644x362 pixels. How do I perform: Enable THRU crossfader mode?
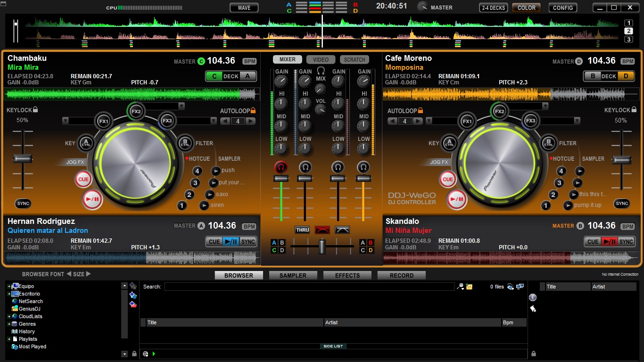[302, 230]
